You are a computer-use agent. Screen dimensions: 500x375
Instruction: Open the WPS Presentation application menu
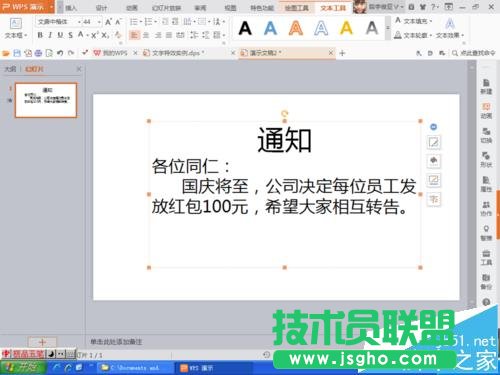pos(27,7)
